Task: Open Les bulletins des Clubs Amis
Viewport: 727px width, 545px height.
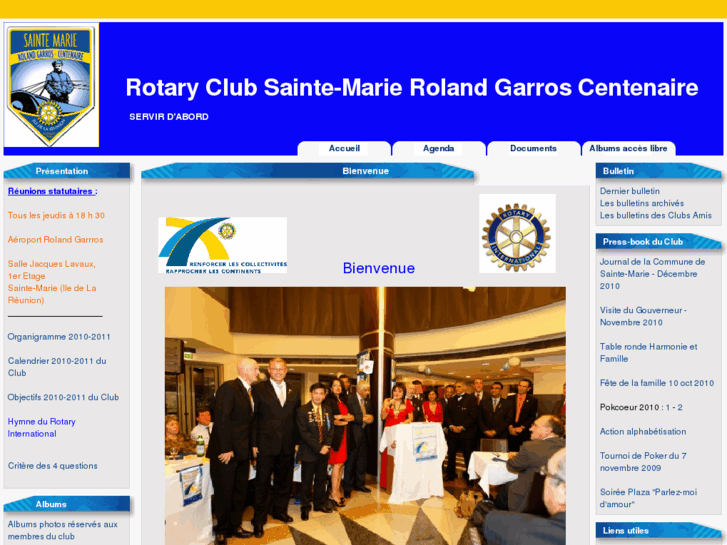Action: click(x=656, y=215)
